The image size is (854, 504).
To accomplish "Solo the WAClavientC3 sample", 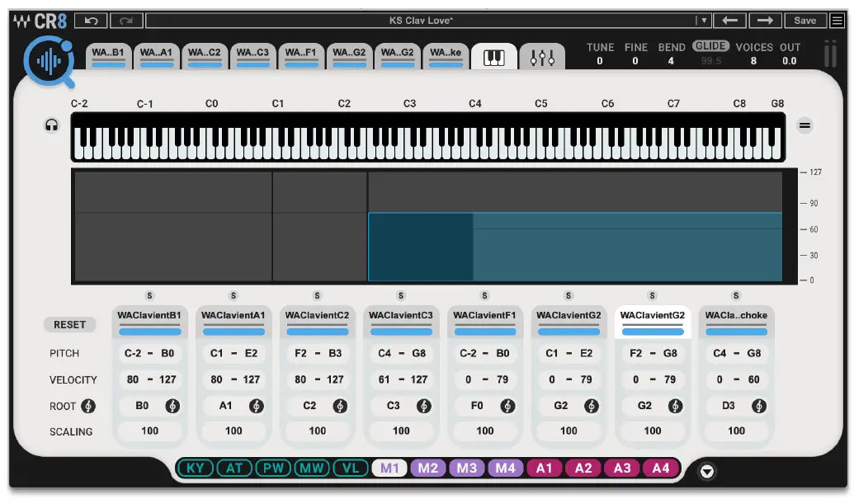I will tap(401, 294).
